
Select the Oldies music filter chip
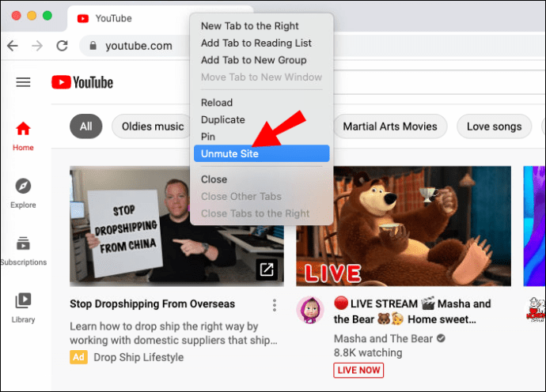click(x=152, y=126)
